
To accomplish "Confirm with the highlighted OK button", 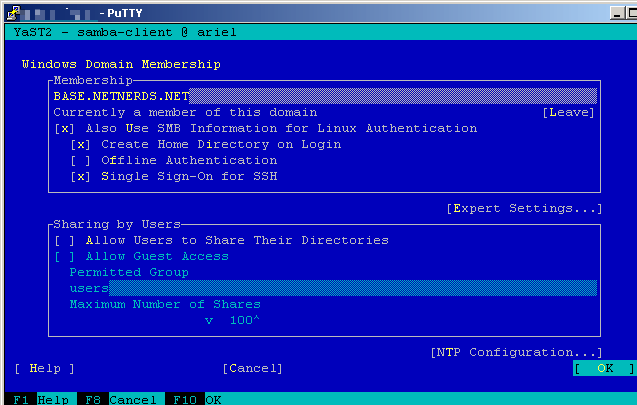I will (603, 368).
